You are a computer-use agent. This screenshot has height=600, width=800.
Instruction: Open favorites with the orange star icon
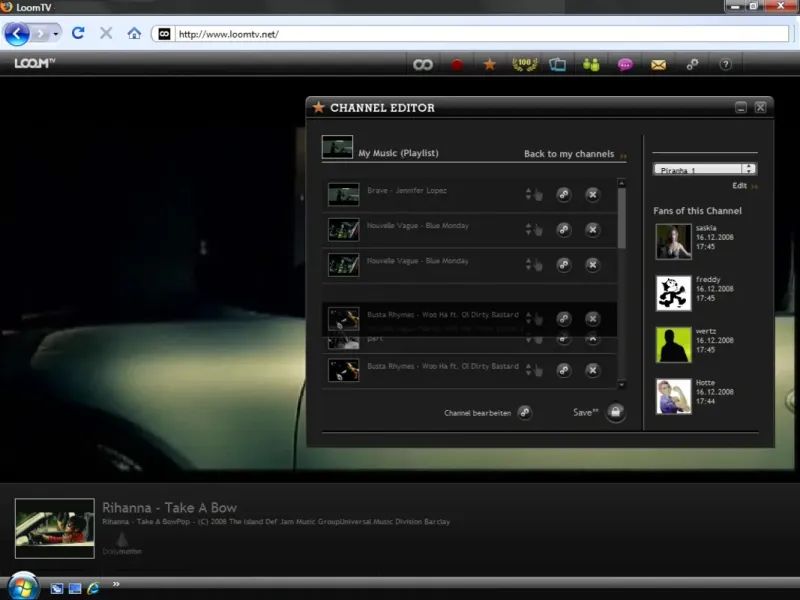[x=490, y=64]
